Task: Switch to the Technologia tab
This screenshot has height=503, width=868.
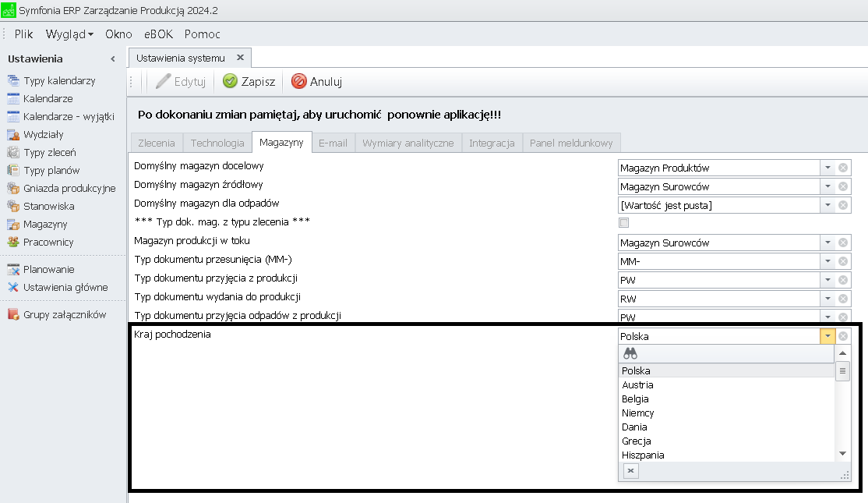Action: pyautogui.click(x=217, y=143)
